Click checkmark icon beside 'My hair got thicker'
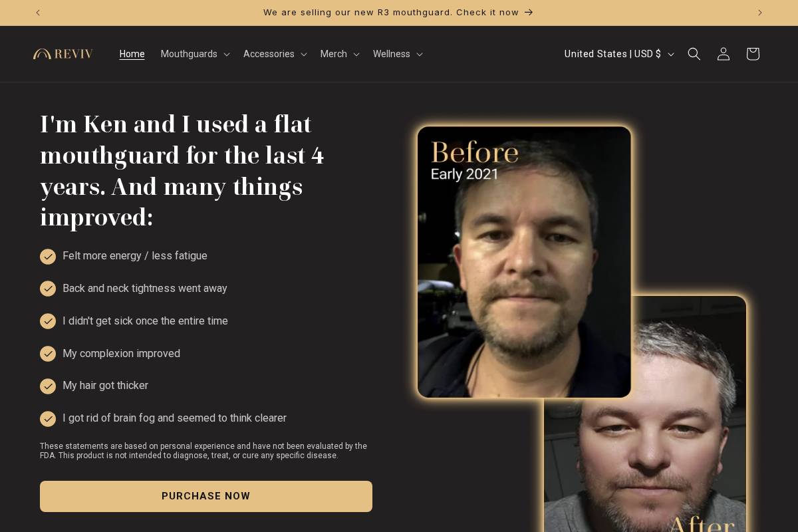Screen dimensions: 798x532 pyautogui.click(x=48, y=386)
